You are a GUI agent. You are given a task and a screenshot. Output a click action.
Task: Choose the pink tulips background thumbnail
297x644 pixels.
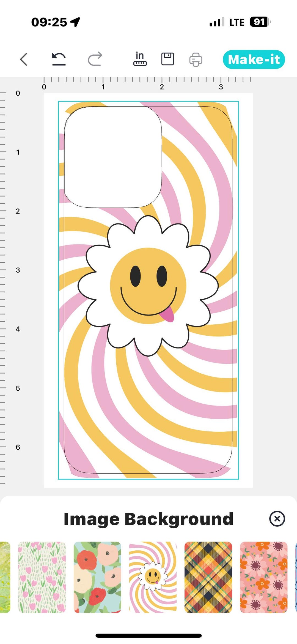42,577
